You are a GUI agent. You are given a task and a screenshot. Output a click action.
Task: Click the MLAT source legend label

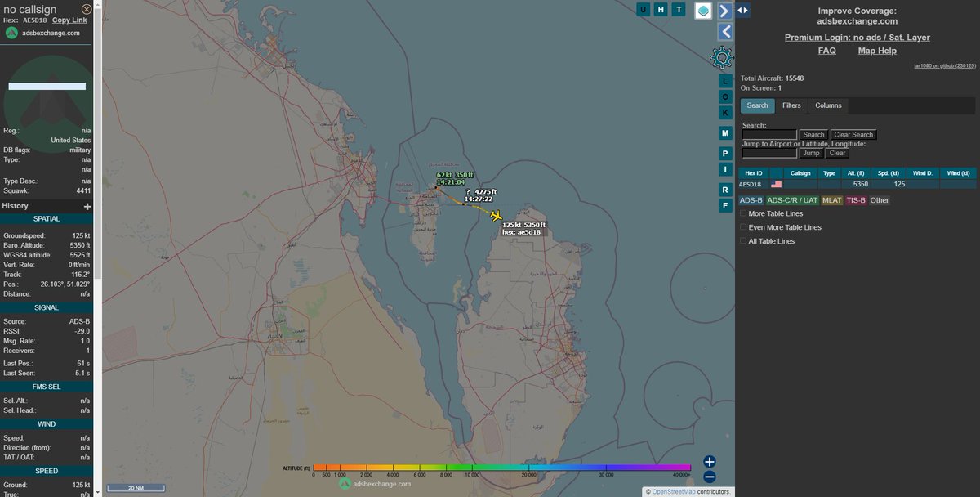pos(832,200)
